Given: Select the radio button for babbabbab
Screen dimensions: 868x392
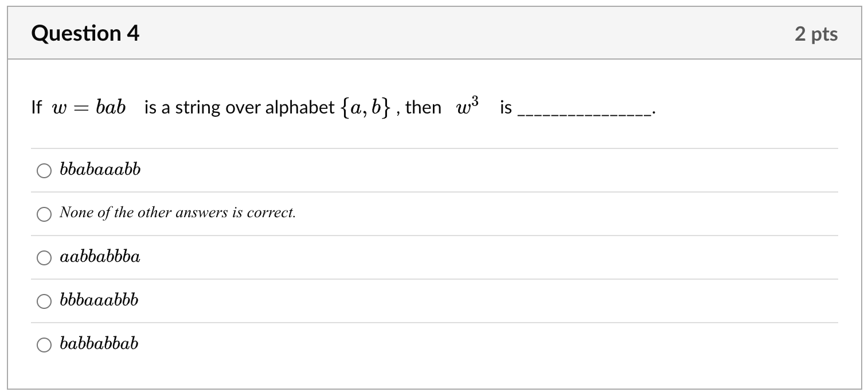Looking at the screenshot, I should pyautogui.click(x=44, y=344).
